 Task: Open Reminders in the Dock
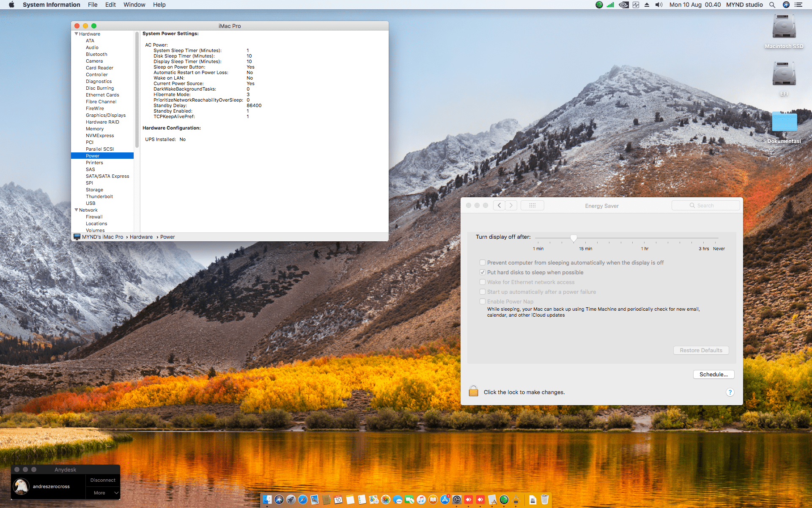click(362, 500)
